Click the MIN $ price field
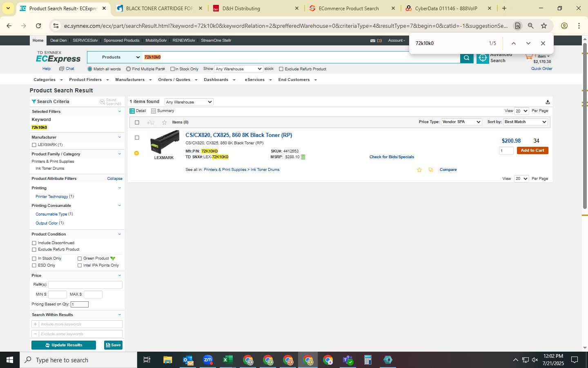588x368 pixels. point(58,294)
